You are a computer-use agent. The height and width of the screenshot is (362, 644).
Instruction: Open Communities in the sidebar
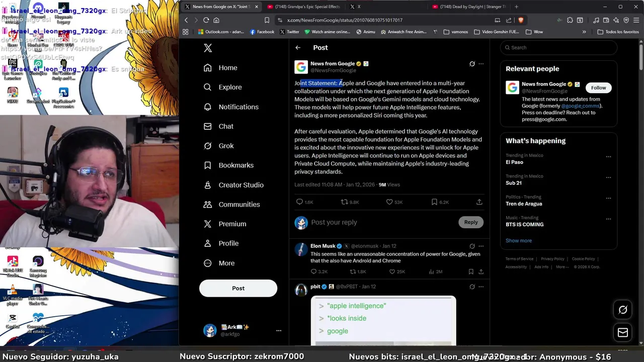click(x=231, y=204)
